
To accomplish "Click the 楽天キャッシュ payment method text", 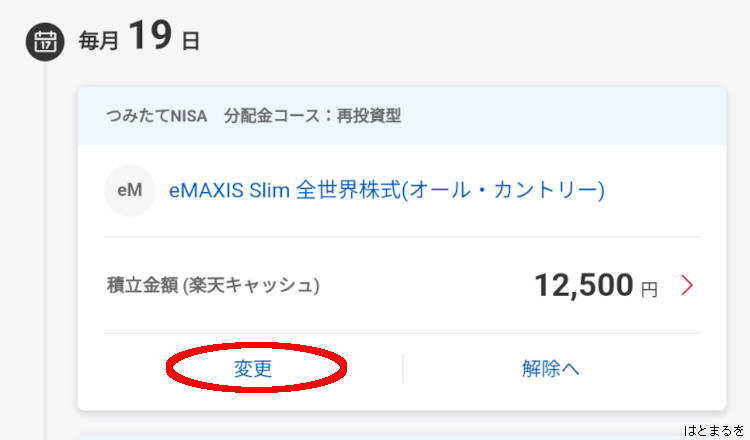I will [251, 286].
